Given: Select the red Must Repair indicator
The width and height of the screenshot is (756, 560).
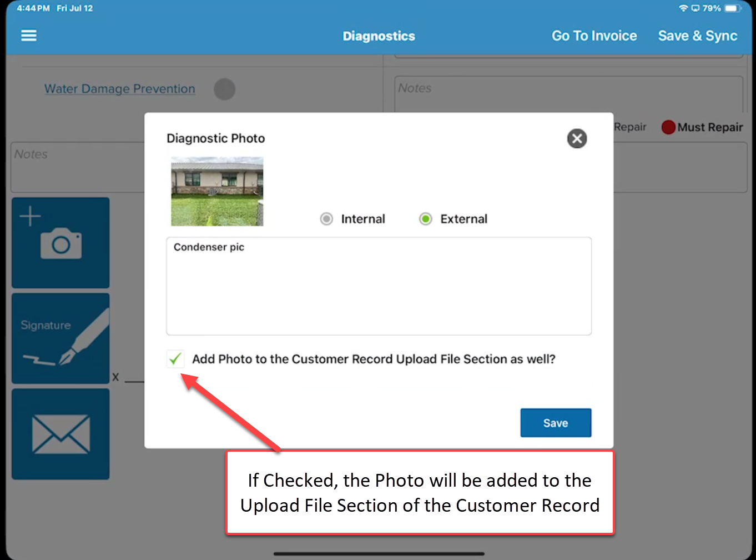Looking at the screenshot, I should [x=668, y=127].
